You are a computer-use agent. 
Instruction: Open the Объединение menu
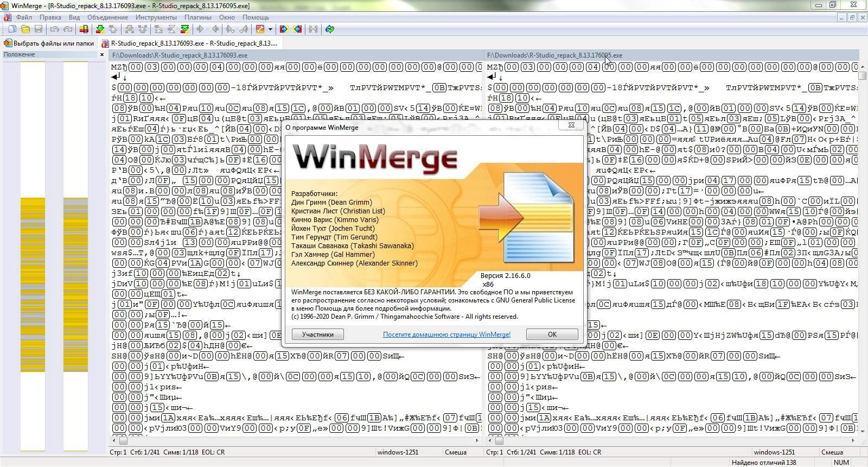107,17
